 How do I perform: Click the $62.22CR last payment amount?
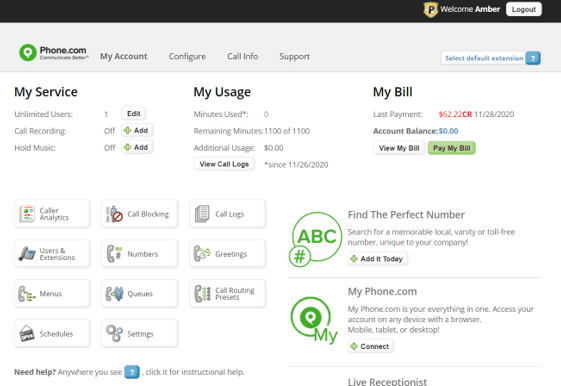tap(455, 114)
